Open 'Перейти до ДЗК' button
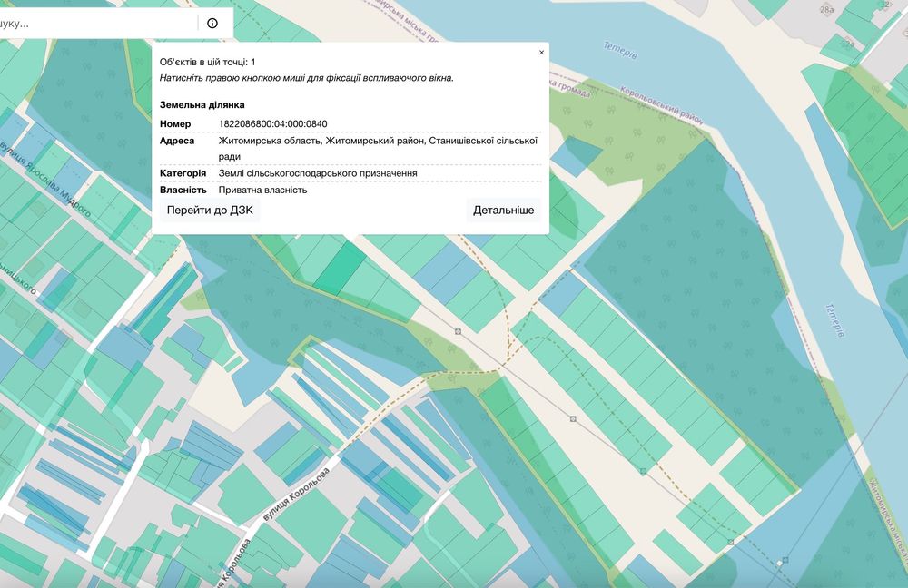 coord(210,211)
